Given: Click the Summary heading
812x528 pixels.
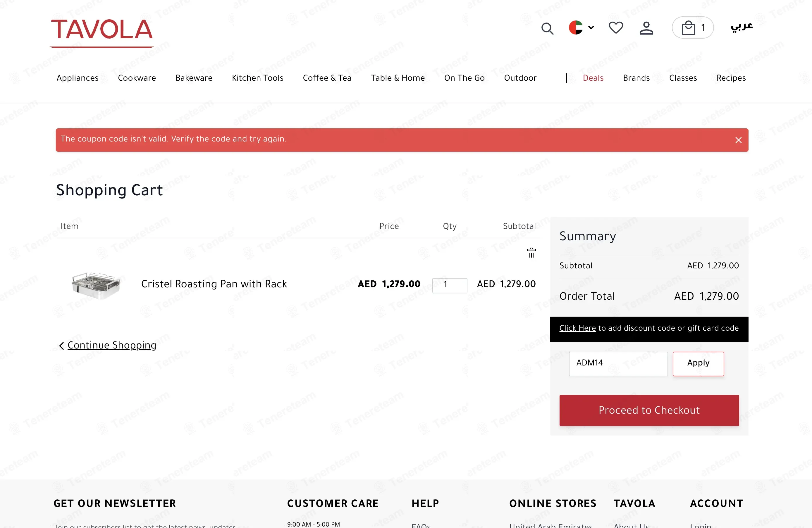Looking at the screenshot, I should click(x=588, y=236).
